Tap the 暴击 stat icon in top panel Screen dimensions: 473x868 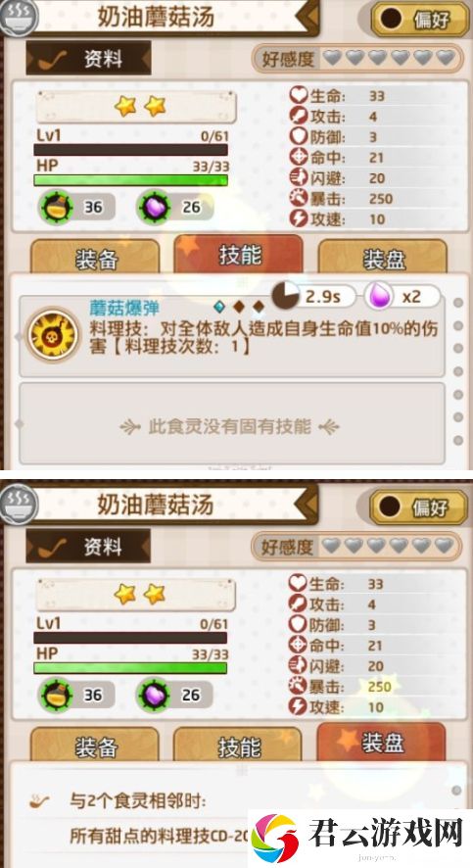point(300,198)
